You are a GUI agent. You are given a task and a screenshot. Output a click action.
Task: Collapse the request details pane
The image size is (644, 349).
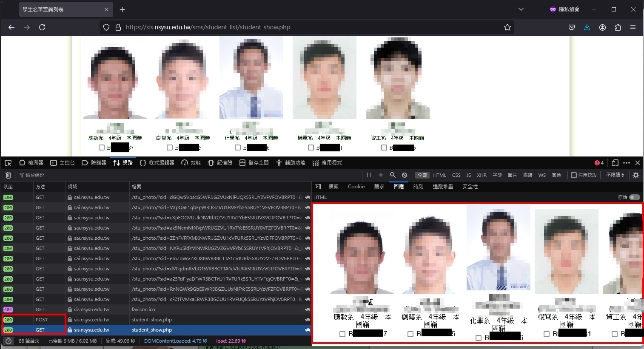click(317, 187)
